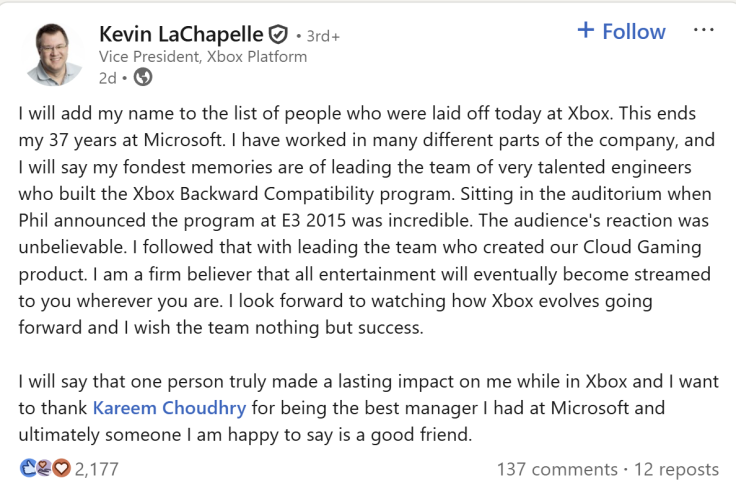
Task: Click the plus icon beside Follow
Action: (x=585, y=30)
